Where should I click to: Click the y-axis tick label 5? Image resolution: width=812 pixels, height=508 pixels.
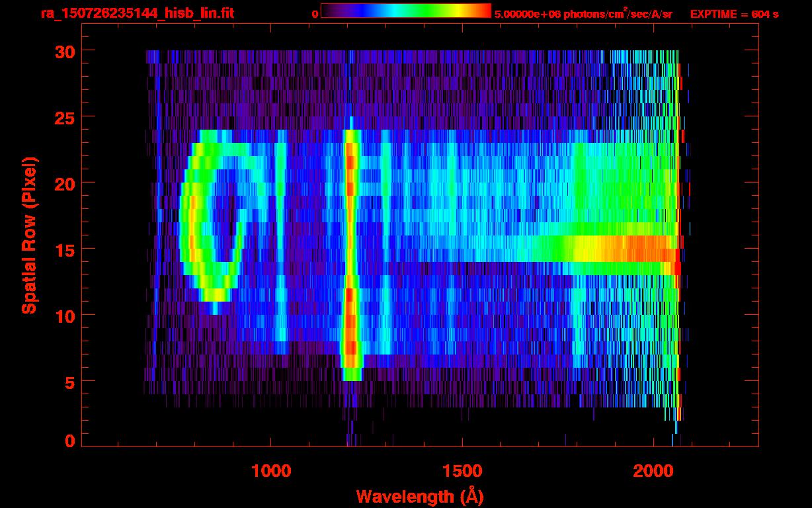[x=70, y=382]
